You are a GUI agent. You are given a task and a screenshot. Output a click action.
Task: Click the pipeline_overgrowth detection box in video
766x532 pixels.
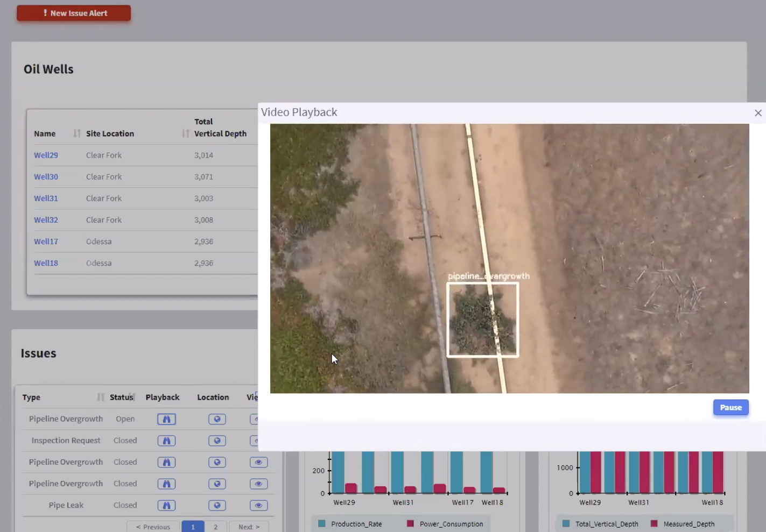click(483, 320)
